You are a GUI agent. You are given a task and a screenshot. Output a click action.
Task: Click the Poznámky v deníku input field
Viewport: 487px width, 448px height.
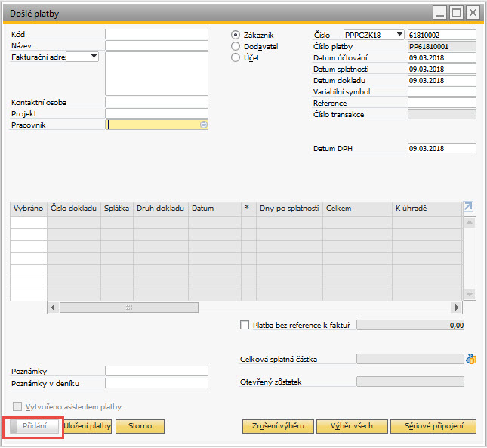(x=156, y=383)
